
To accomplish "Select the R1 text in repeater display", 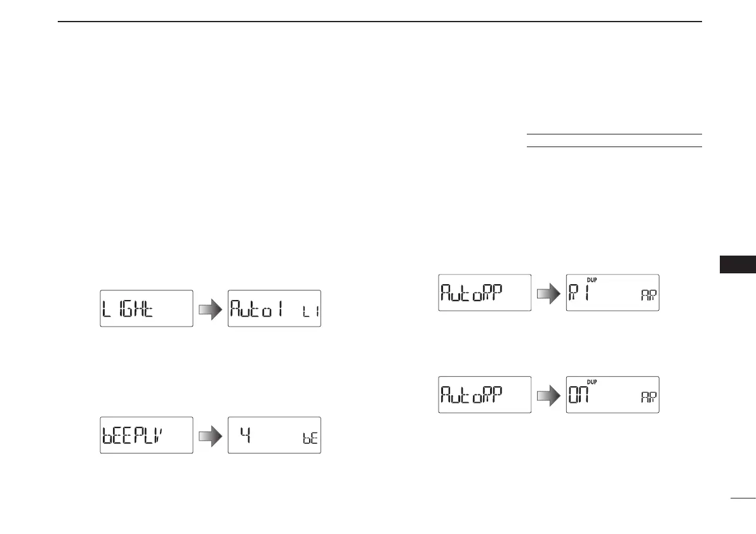I will click(x=579, y=292).
